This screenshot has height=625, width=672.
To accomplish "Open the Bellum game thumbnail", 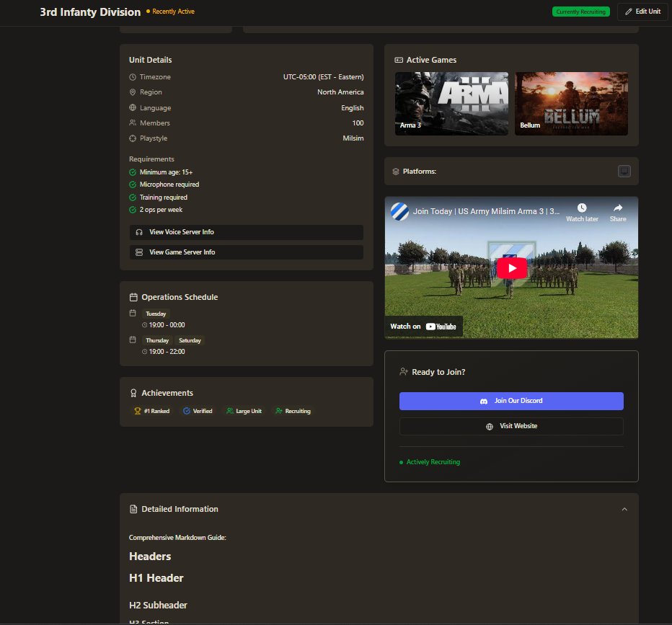I will (571, 104).
